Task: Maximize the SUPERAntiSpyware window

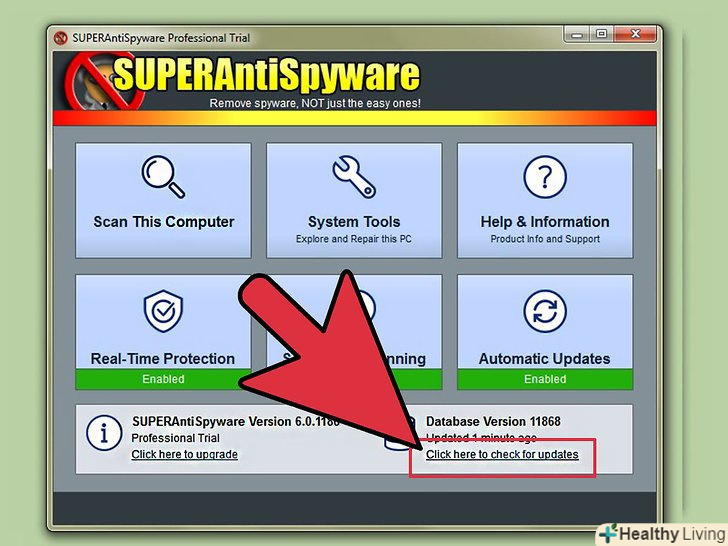Action: (x=601, y=35)
